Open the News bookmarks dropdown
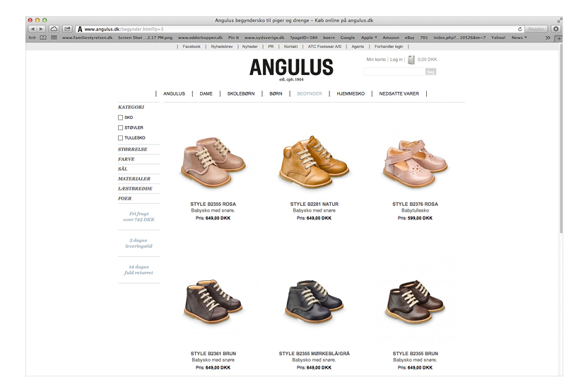Image resolution: width=588 pixels, height=392 pixels. click(519, 38)
